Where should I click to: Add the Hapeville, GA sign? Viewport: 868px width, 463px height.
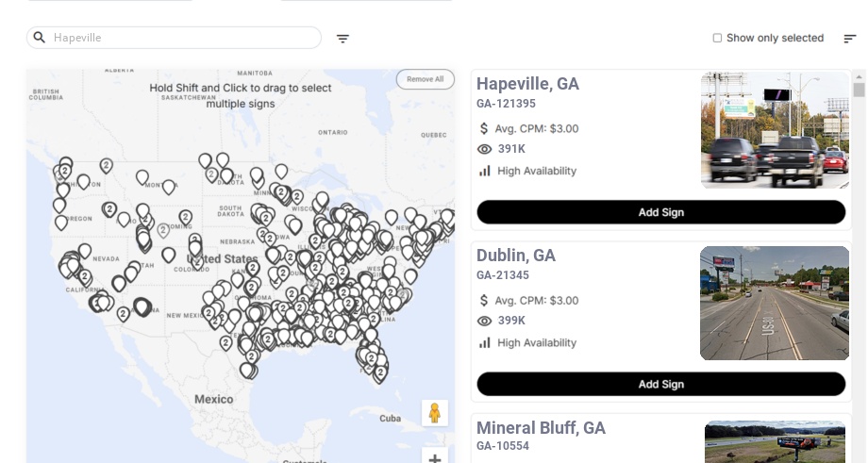click(660, 212)
